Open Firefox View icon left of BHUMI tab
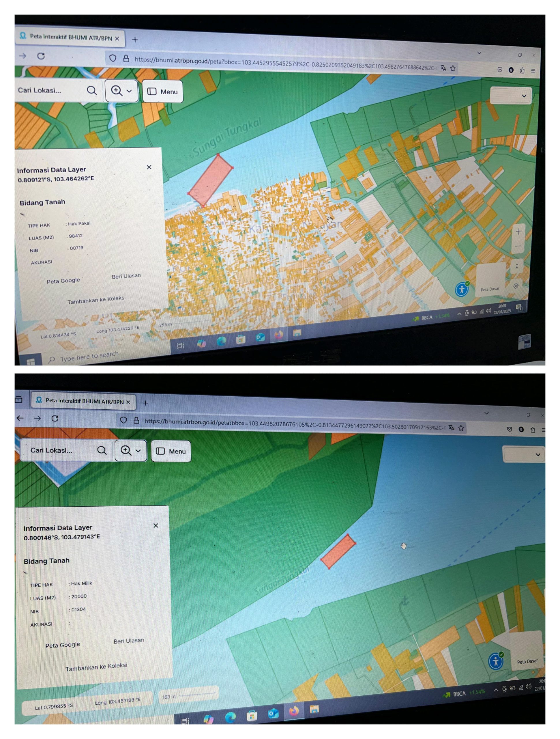 point(19,399)
